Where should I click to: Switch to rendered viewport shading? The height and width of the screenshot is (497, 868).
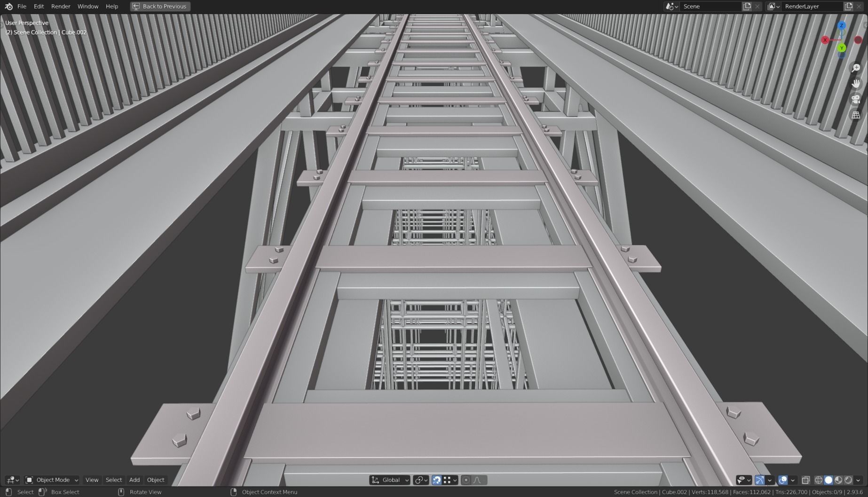point(848,480)
